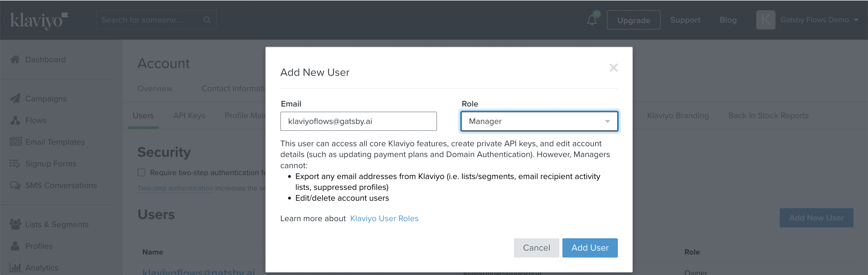This screenshot has width=868, height=275.
Task: Click the Search for someone field
Action: click(156, 20)
